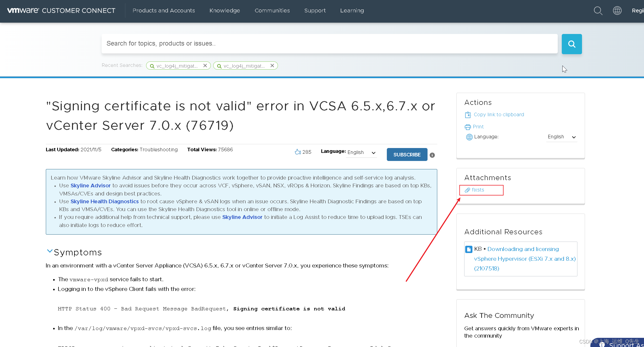Screen dimensions: 644x347
Task: Follow the Skyline Health Diagnostics link
Action: [104, 201]
